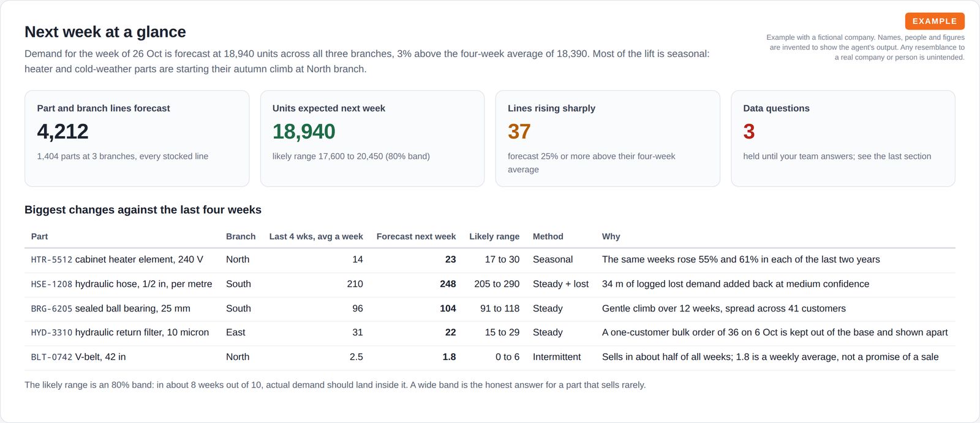The height and width of the screenshot is (423, 980).
Task: Select part HSE-1208 hydraulic hose
Action: 121,284
